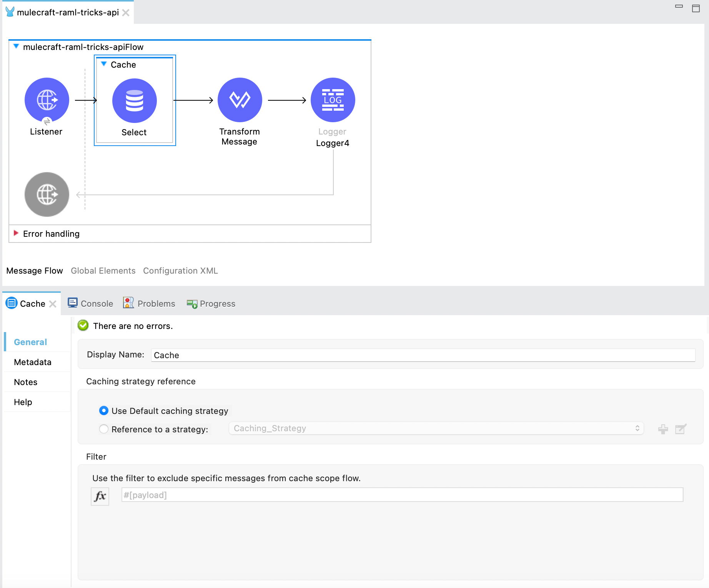Image resolution: width=709 pixels, height=588 pixels.
Task: Open the Caching_Strategy dropdown
Action: 436,429
